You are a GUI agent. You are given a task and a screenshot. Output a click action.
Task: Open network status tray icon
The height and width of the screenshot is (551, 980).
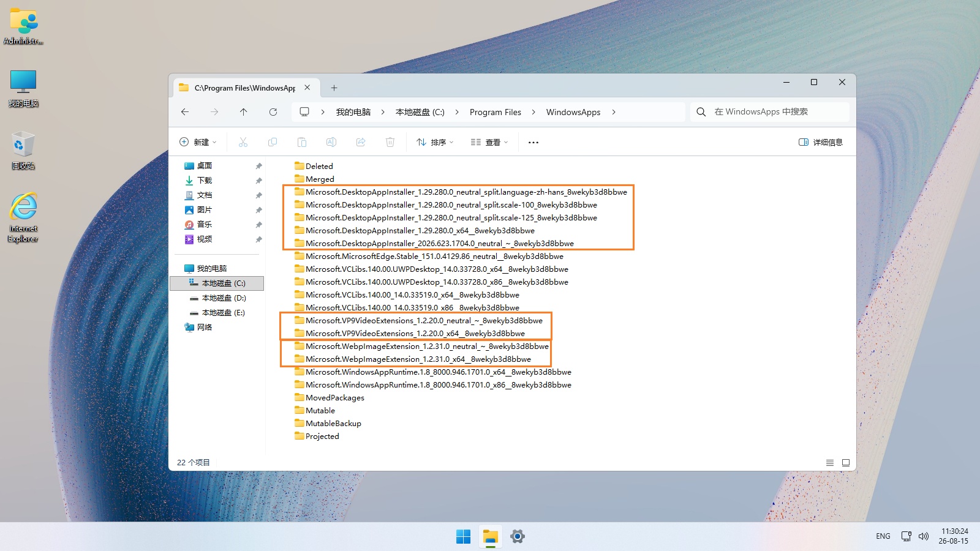click(x=907, y=536)
